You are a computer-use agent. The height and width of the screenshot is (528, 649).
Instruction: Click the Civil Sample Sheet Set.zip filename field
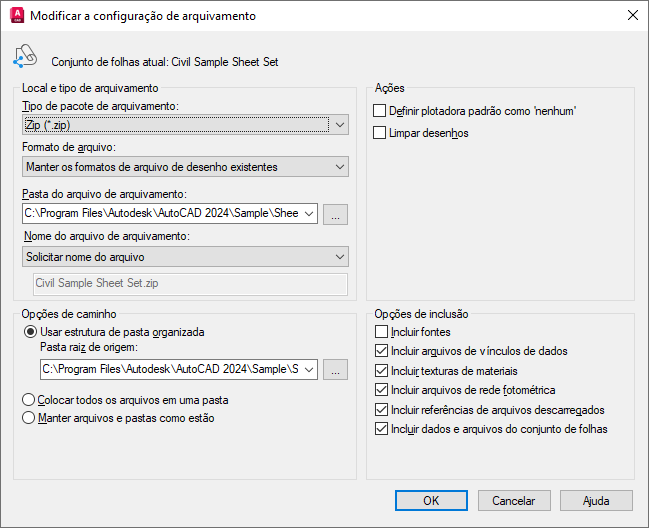pyautogui.click(x=190, y=284)
